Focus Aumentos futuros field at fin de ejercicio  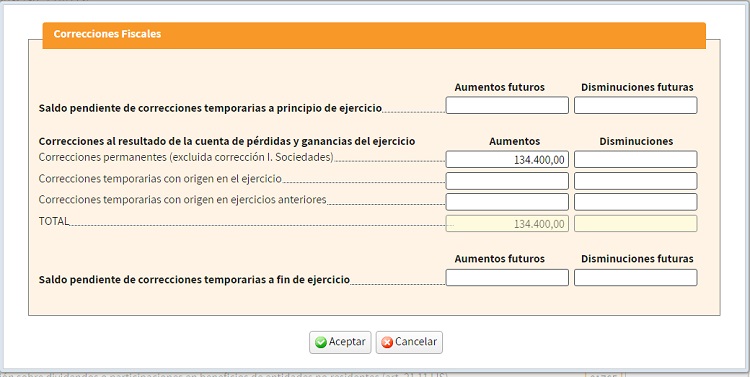tap(507, 277)
